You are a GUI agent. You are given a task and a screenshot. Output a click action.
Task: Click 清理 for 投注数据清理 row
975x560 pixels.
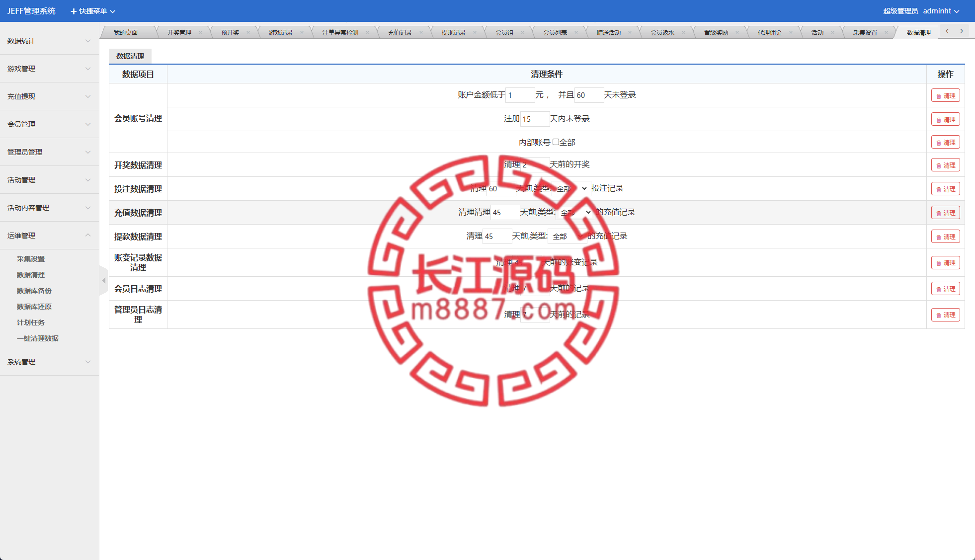(x=945, y=189)
